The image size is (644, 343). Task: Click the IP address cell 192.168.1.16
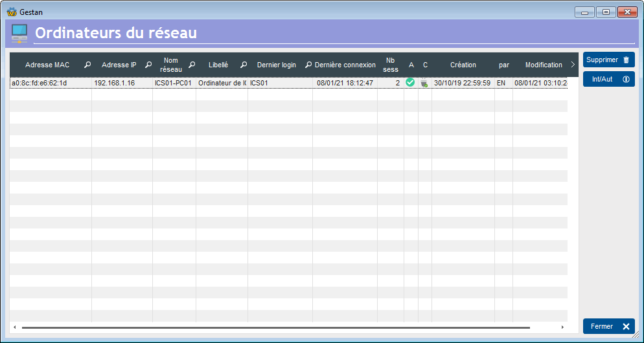click(x=115, y=83)
